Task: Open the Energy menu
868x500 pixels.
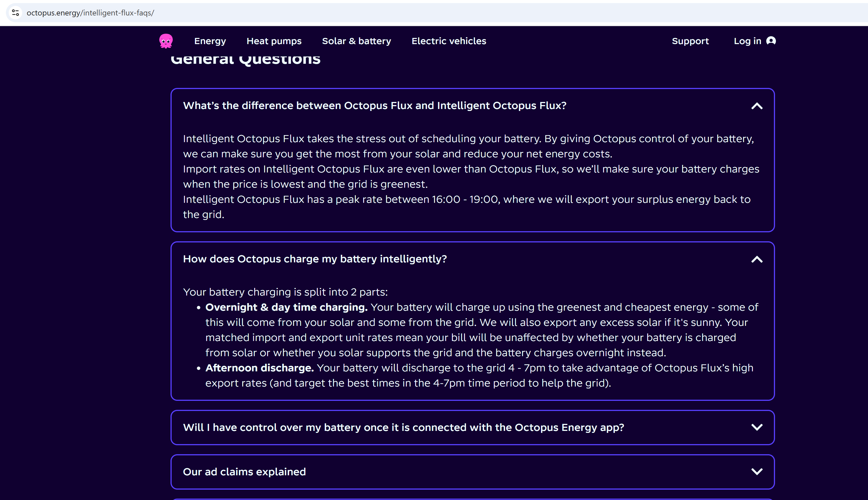Action: point(210,41)
